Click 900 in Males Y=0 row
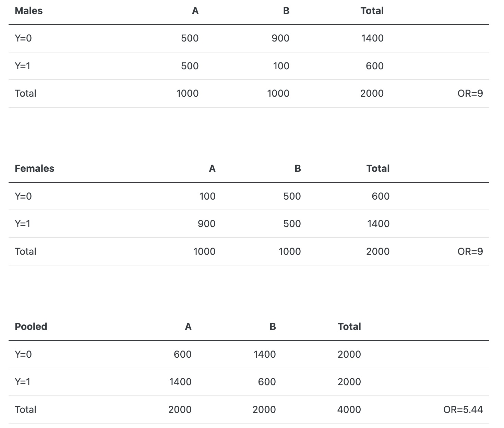 tap(280, 38)
